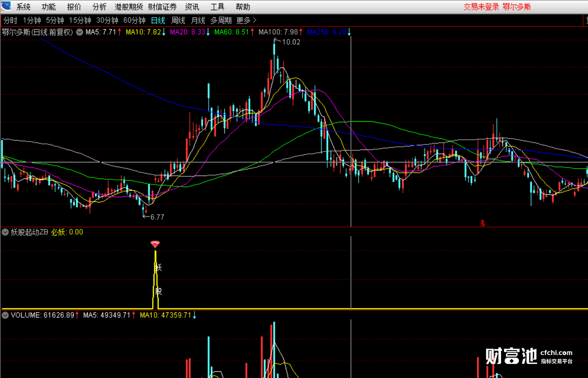Open main chart indicator dropdown next to 鄂尔多斯

point(80,32)
